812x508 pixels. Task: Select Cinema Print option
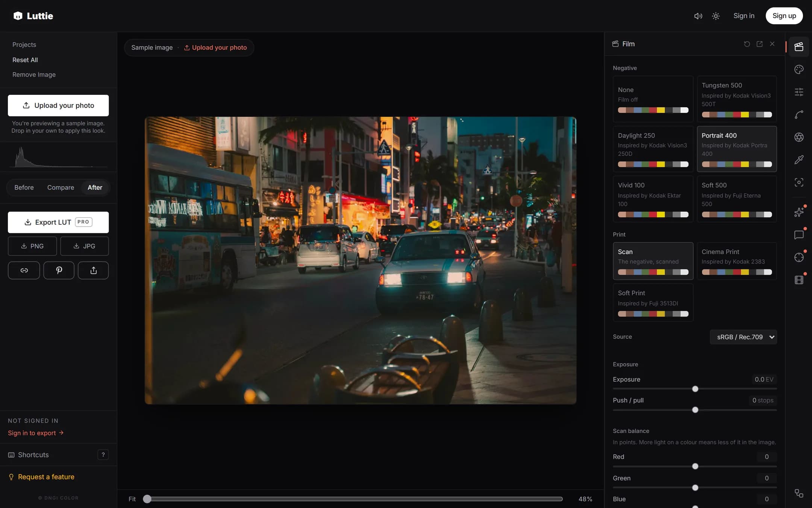(x=736, y=261)
